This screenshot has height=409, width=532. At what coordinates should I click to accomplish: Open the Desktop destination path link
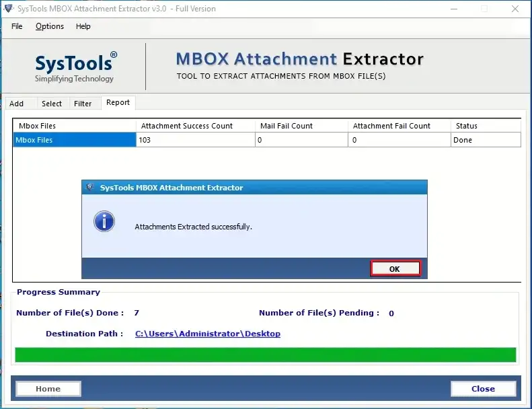click(208, 334)
